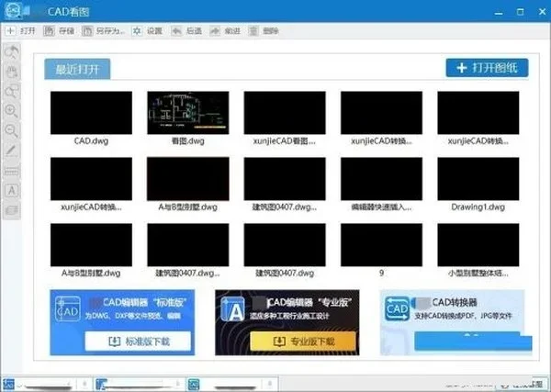Open the xunjieCAD看图... file thumbnail

pos(285,113)
